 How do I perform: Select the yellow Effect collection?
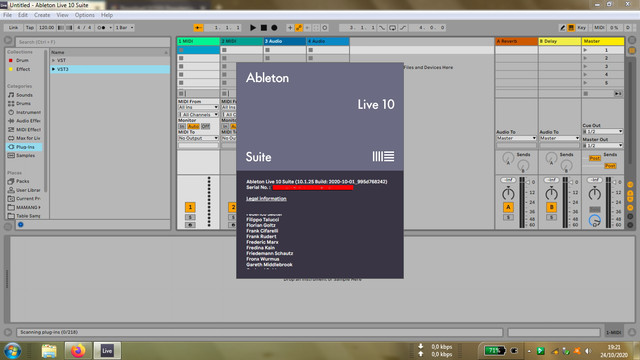[23, 69]
